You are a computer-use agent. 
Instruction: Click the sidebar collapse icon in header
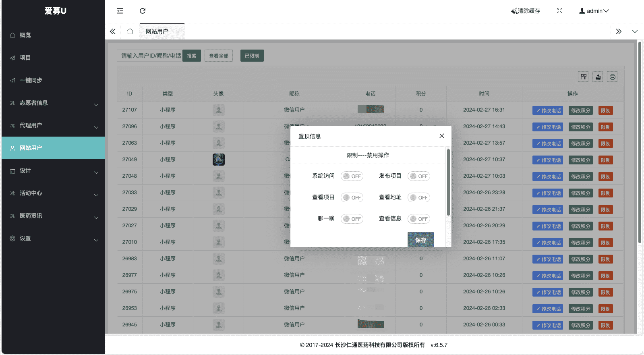tap(120, 11)
